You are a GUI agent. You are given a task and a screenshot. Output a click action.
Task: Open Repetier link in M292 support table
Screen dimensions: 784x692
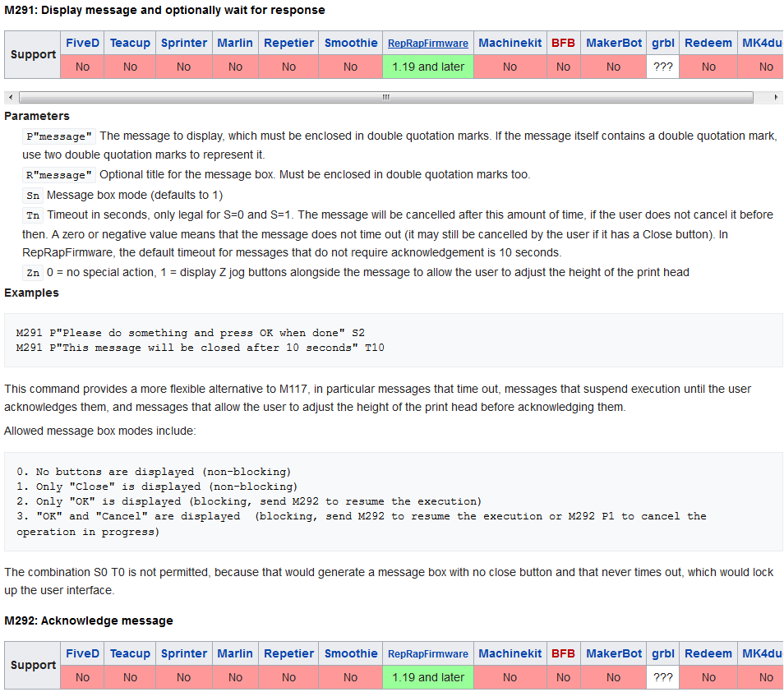click(288, 653)
